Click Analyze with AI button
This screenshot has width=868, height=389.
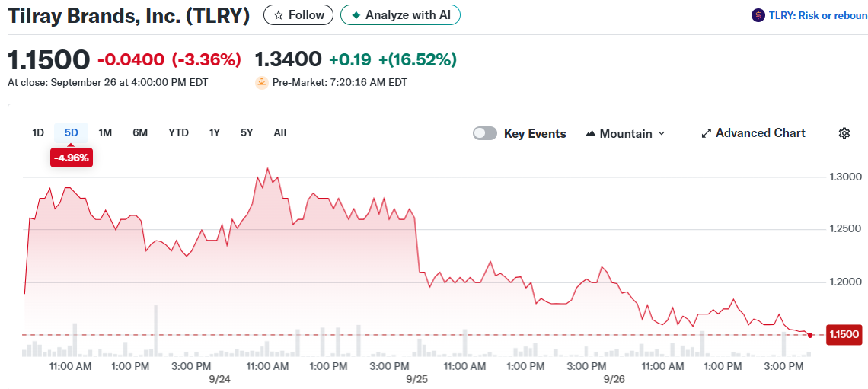click(x=400, y=15)
